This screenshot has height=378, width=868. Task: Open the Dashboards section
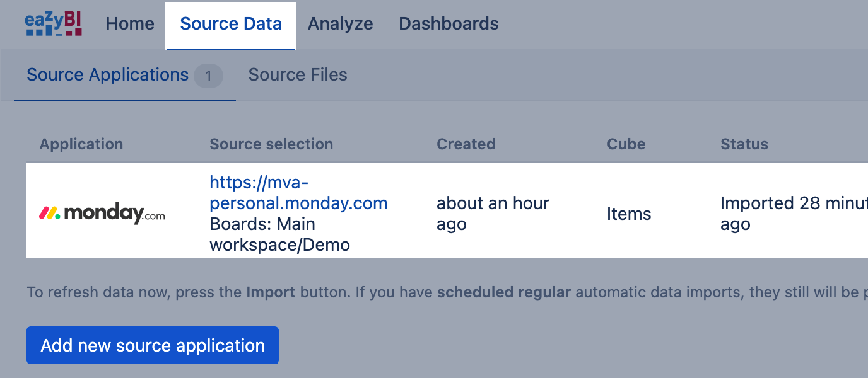(449, 24)
